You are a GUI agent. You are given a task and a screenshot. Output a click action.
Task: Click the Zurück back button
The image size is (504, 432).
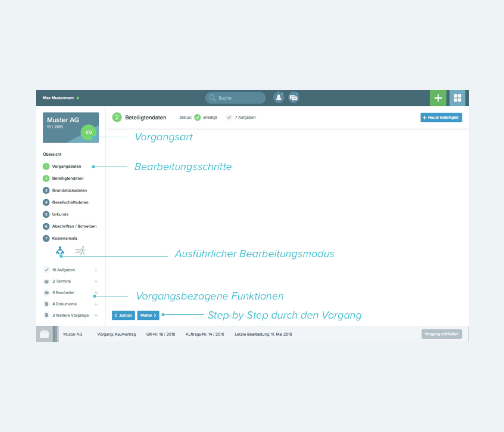click(123, 315)
